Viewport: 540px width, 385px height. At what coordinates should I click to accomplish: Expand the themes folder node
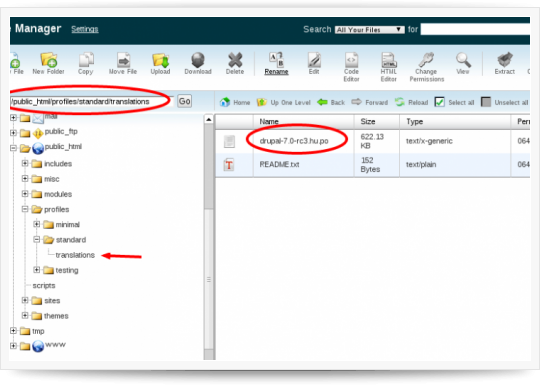pos(25,315)
